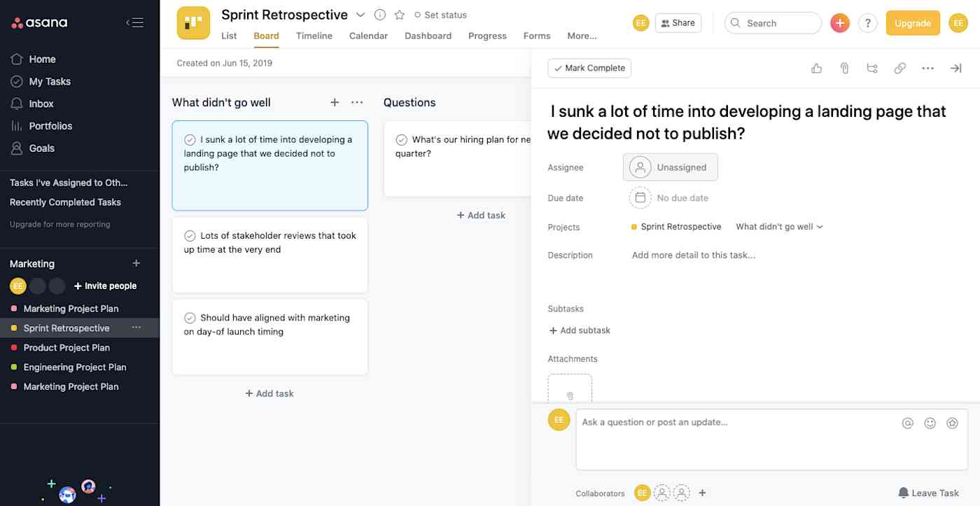Switch to the Timeline tab

coord(314,36)
